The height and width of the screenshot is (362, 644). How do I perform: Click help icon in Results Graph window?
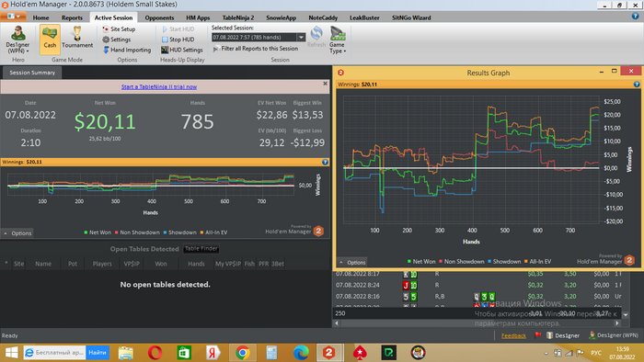point(637,85)
